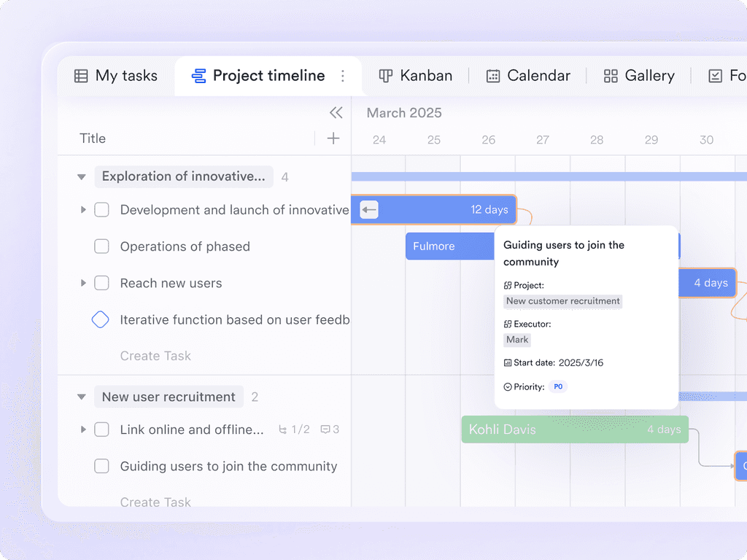Click the plus button in the Title header
Screen dimensions: 747x560
(x=333, y=138)
